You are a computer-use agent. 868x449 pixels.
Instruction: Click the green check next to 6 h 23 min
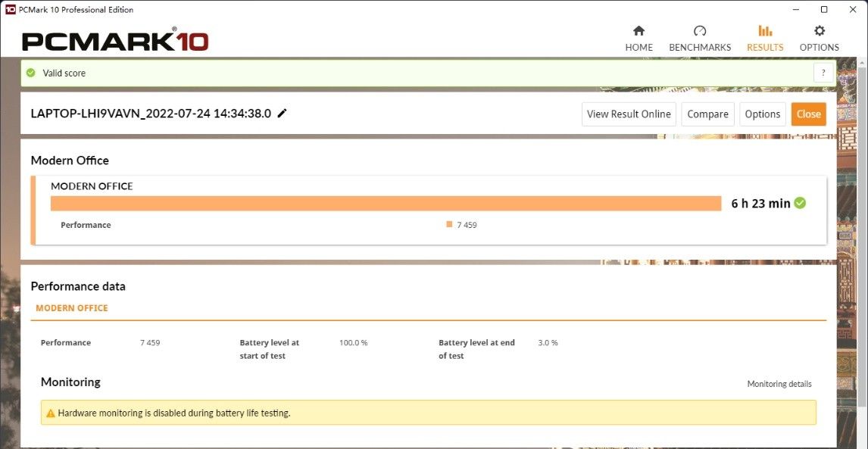click(800, 203)
